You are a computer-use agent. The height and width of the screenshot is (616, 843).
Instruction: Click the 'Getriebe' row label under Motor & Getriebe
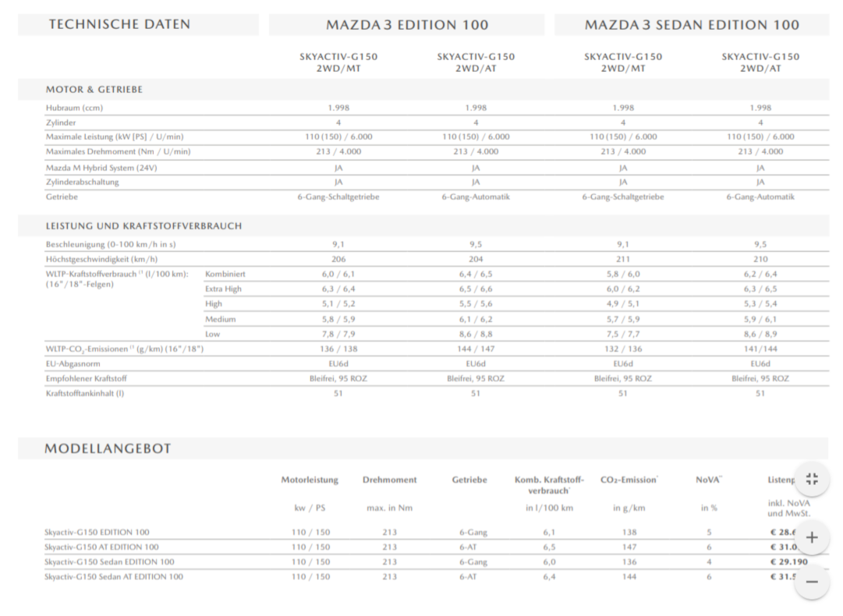[62, 196]
